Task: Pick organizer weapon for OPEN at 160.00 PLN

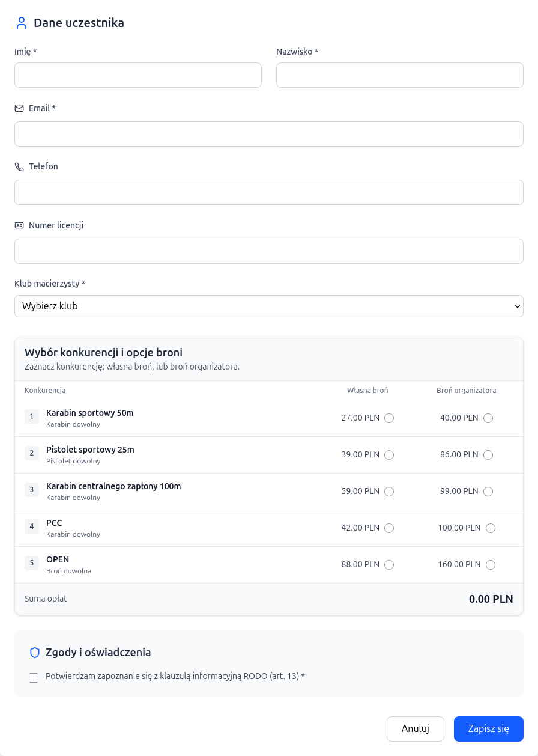Action: (491, 565)
